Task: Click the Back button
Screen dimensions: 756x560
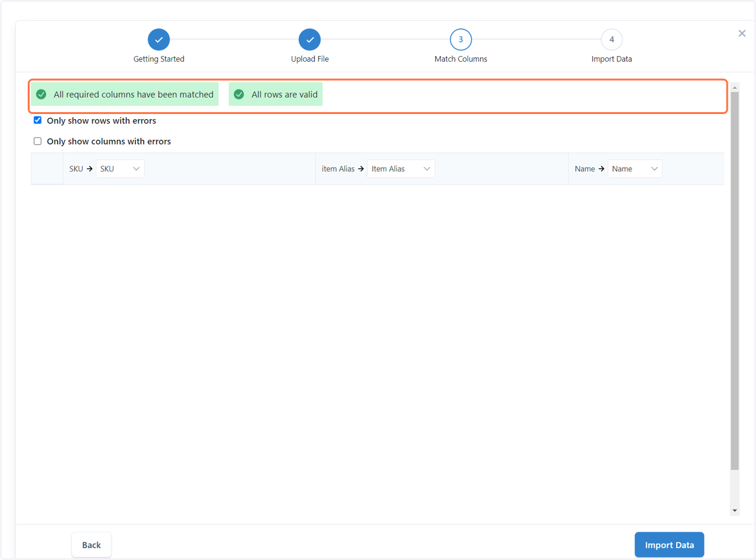Action: click(x=91, y=545)
